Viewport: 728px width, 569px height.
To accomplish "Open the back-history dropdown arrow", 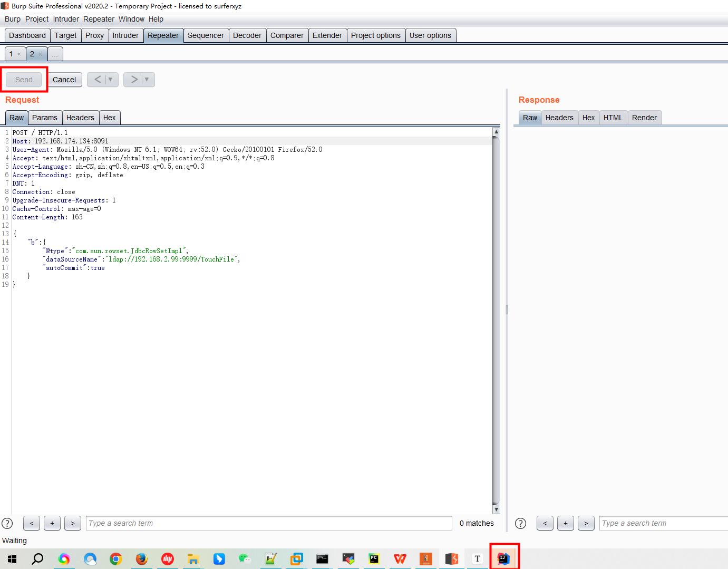I will pos(111,80).
